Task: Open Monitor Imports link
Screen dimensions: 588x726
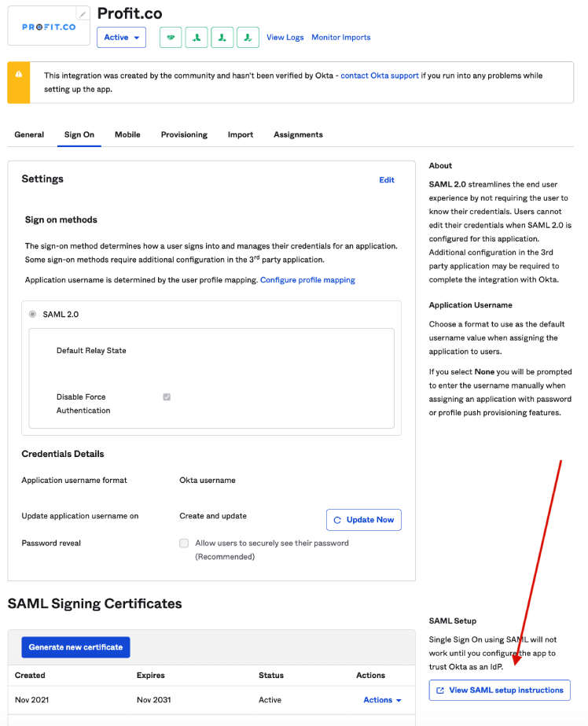Action: (341, 38)
